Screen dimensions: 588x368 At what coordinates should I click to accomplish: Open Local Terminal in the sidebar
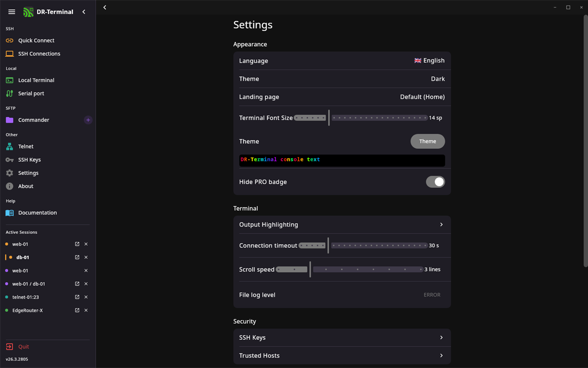[x=36, y=80]
